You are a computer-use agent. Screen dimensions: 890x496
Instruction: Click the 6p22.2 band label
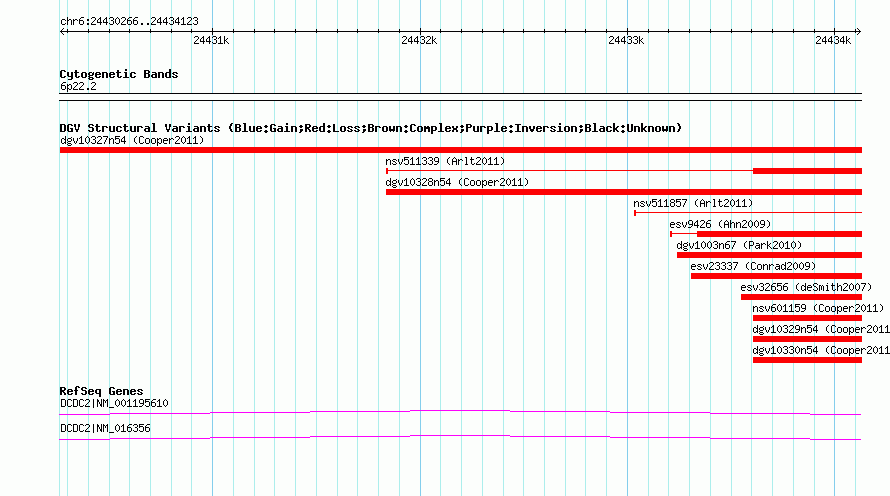(x=78, y=87)
